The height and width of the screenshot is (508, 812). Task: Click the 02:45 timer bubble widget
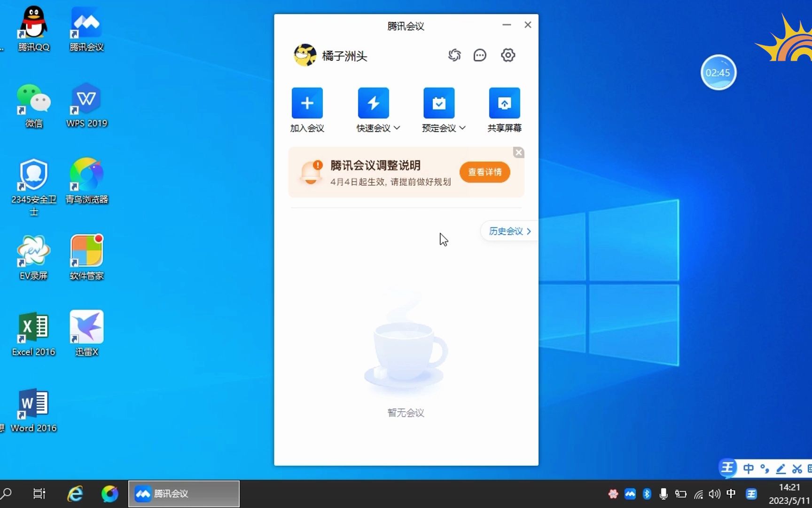(718, 72)
